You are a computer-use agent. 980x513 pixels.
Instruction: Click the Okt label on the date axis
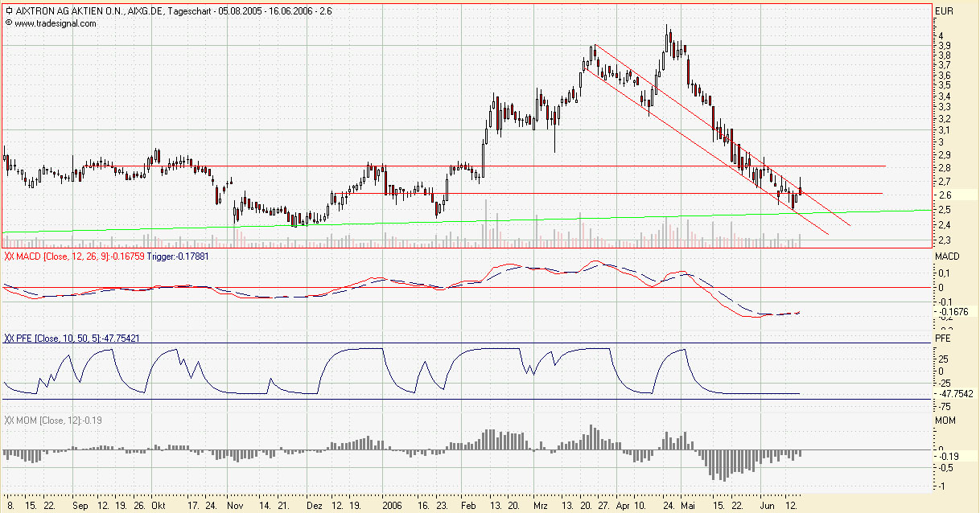159,507
